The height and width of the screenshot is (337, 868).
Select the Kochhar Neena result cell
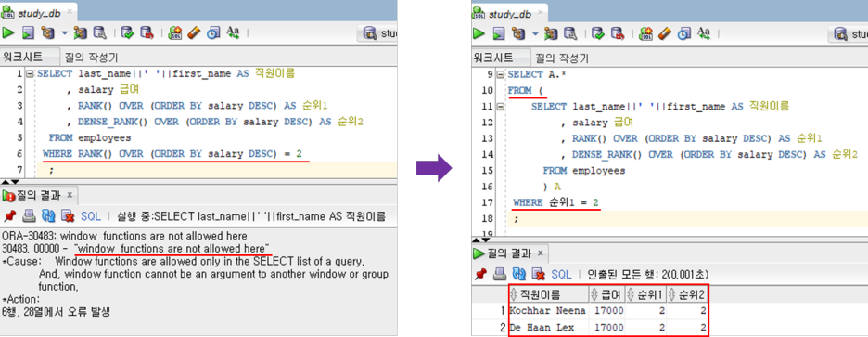click(548, 310)
